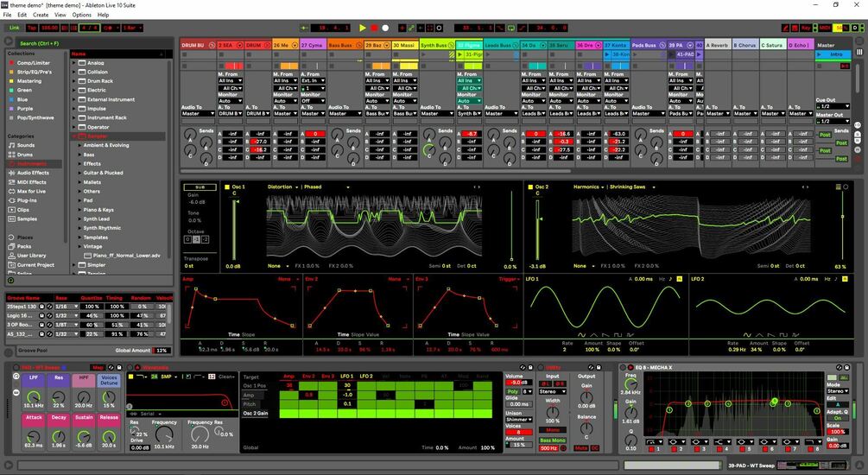Select LFO 1 tab in modulation matrix
Viewport: 868px width, 475px height.
347,377
